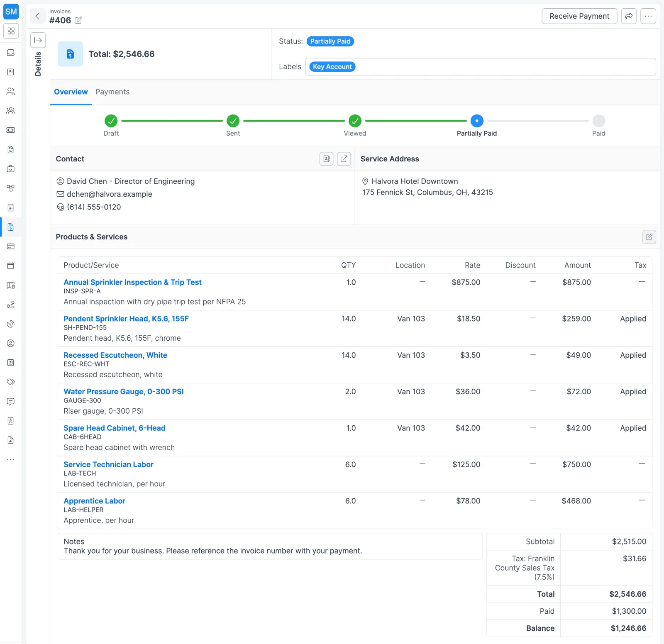Click the SM workspace logo
The image size is (664, 644).
coord(11,12)
